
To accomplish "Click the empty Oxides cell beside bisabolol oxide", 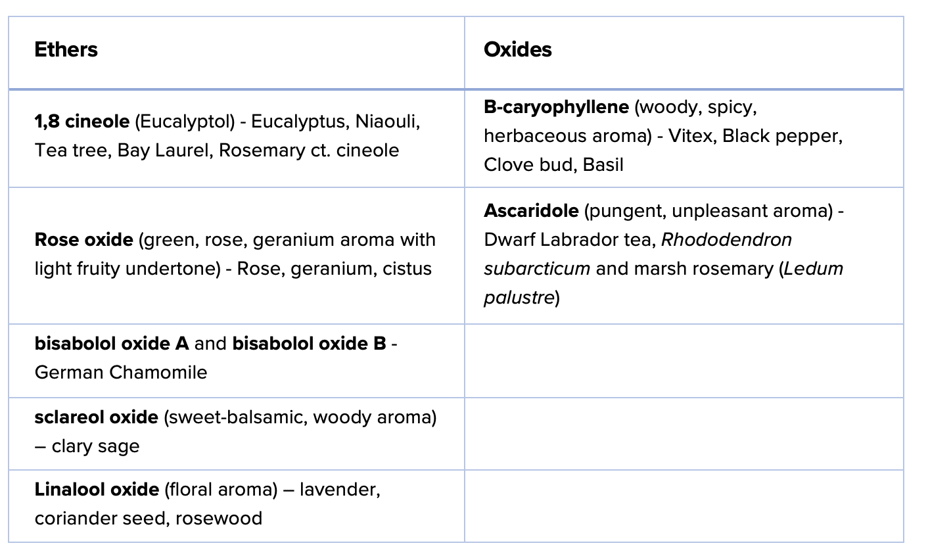I will (x=684, y=360).
